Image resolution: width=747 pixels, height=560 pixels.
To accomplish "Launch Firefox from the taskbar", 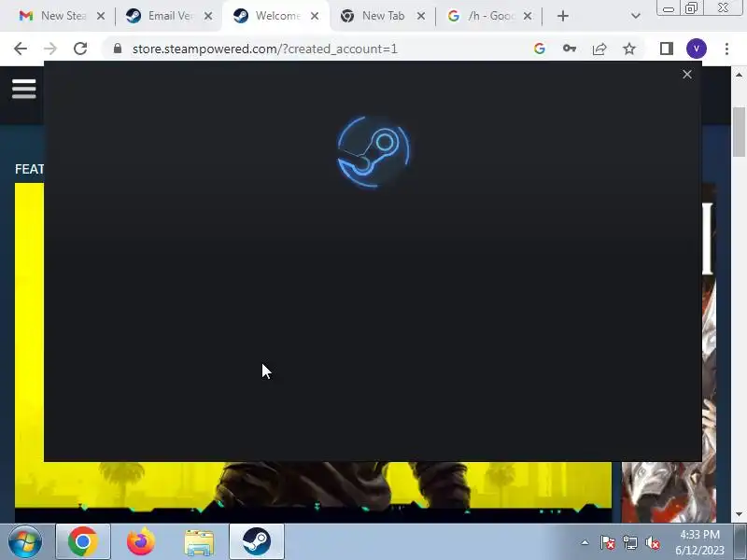I will (x=141, y=541).
